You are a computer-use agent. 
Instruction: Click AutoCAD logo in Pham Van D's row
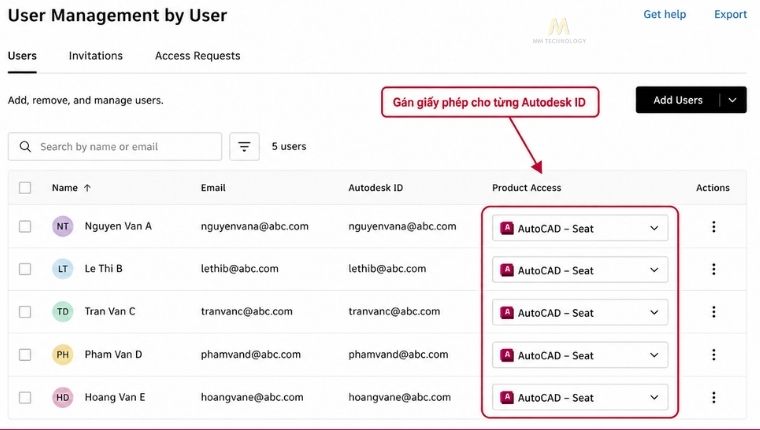pos(507,355)
